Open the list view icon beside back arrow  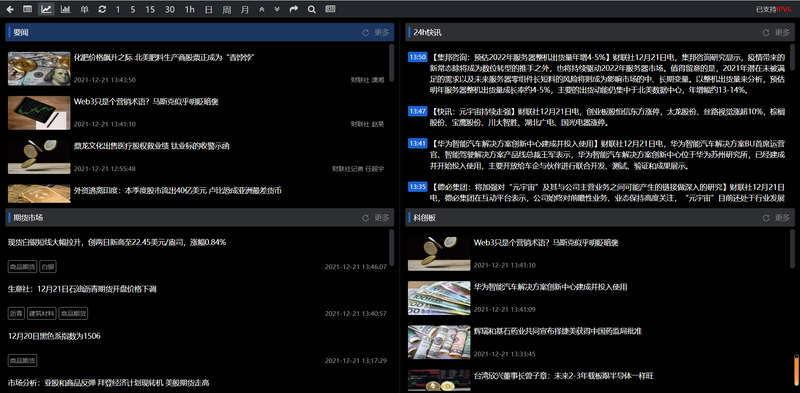coord(28,9)
